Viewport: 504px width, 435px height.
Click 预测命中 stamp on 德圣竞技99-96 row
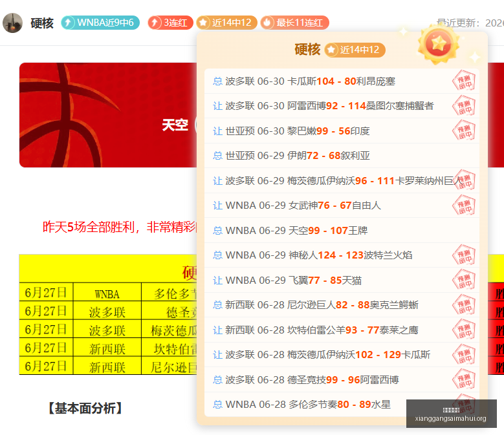click(x=464, y=379)
